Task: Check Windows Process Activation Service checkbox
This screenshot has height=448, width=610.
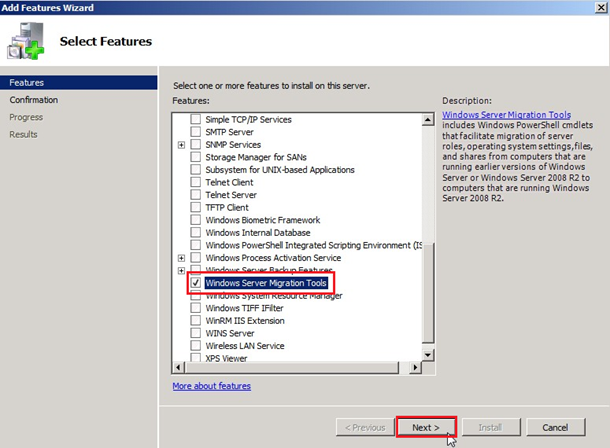Action: click(196, 257)
